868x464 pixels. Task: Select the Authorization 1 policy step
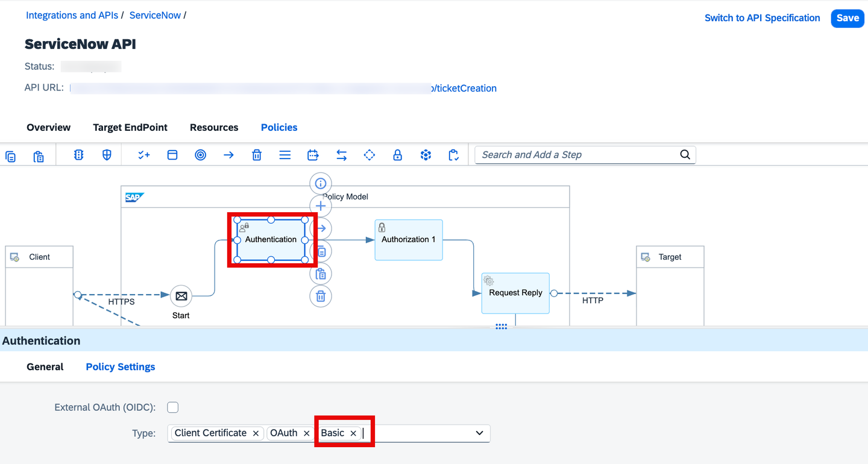pos(409,240)
